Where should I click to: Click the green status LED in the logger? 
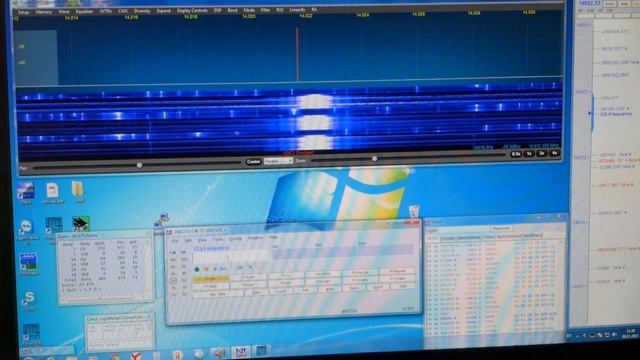(x=197, y=270)
